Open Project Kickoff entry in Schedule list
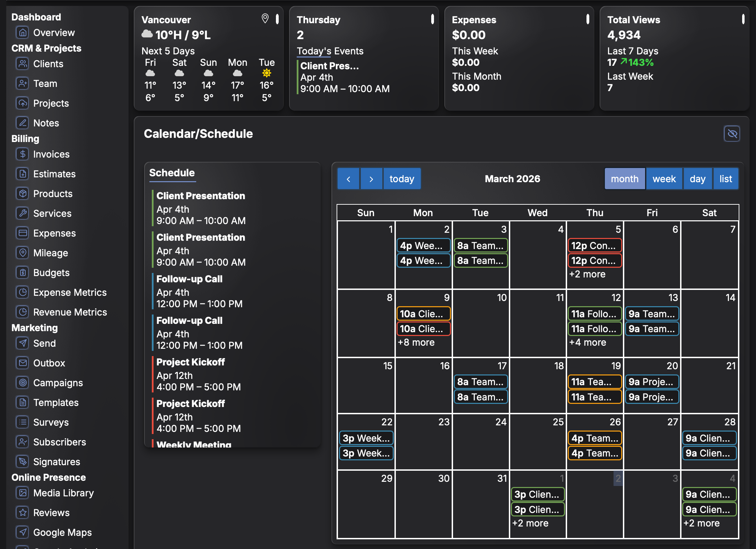 coord(191,362)
